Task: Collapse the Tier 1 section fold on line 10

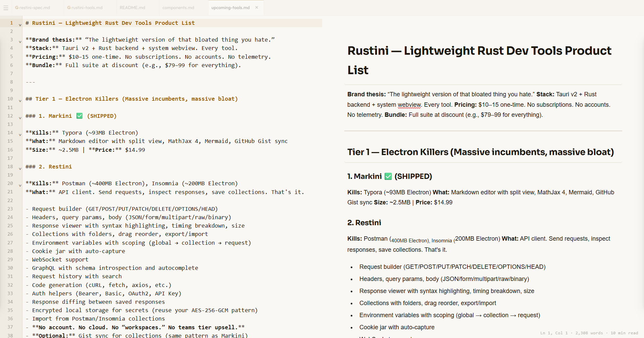Action: (x=20, y=101)
